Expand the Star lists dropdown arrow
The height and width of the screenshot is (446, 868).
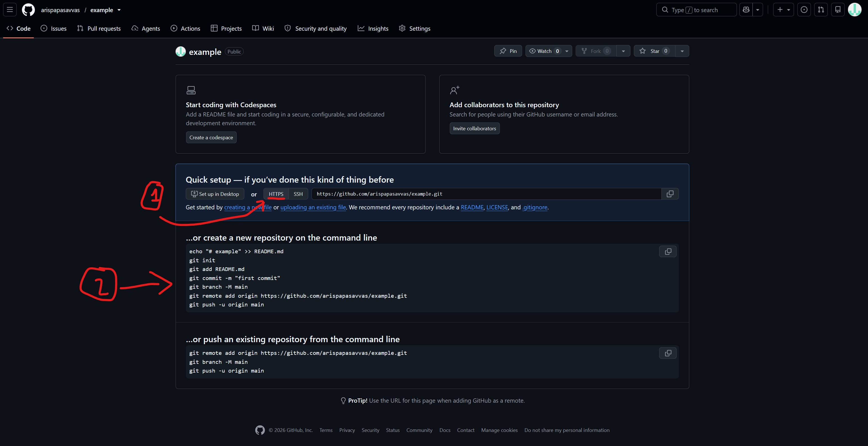pos(682,51)
